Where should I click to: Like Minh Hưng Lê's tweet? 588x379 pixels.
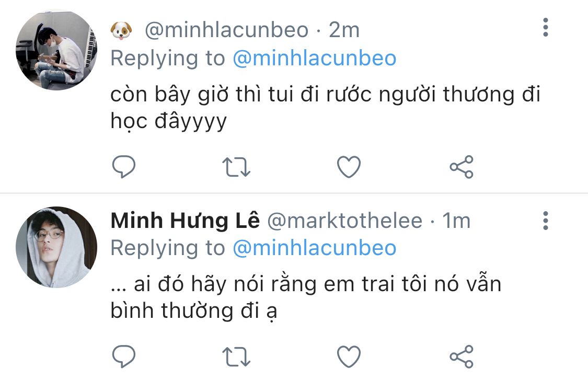[349, 356]
